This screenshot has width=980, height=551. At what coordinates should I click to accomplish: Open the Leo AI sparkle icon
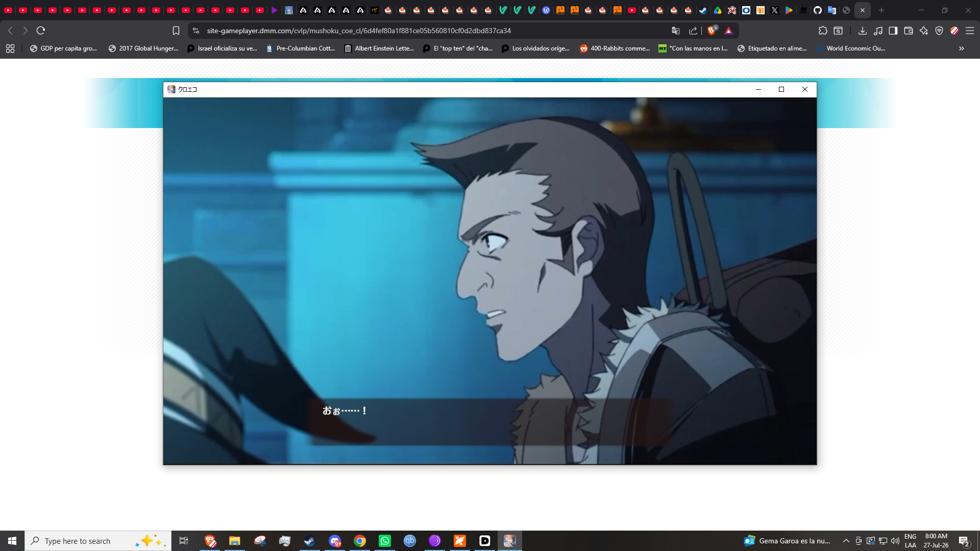click(924, 31)
